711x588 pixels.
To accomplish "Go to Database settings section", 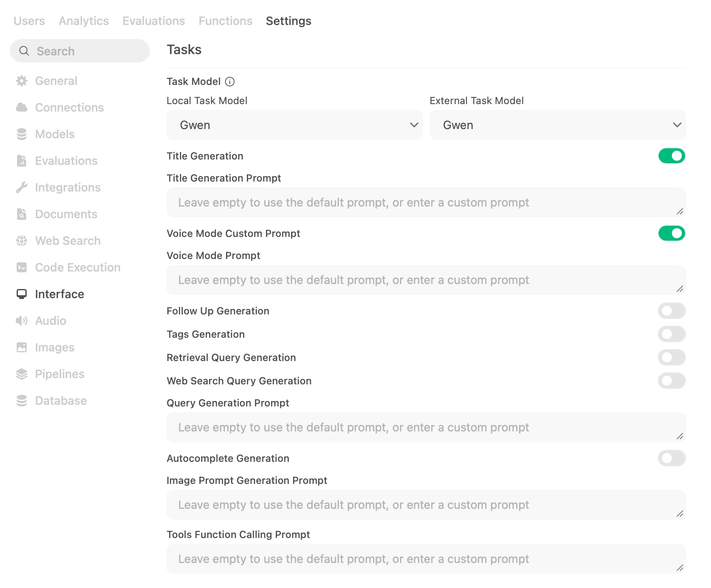I will (61, 401).
